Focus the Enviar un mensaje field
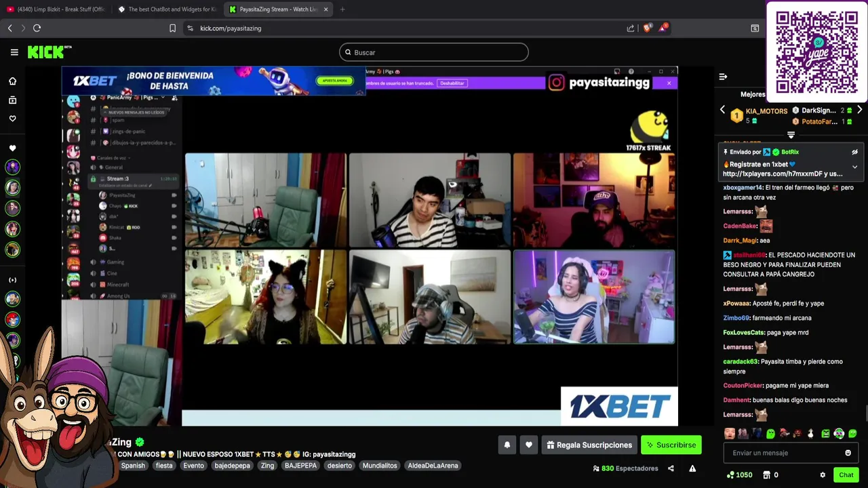 pos(791,453)
